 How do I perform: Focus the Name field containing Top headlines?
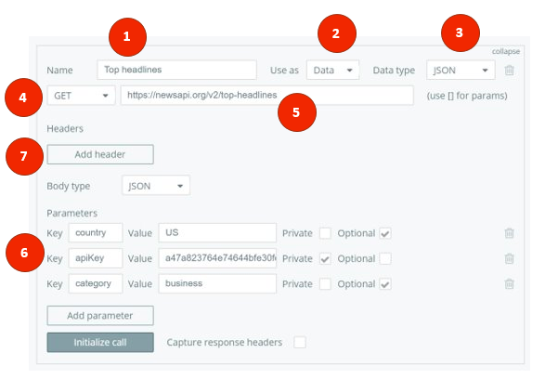click(x=177, y=70)
